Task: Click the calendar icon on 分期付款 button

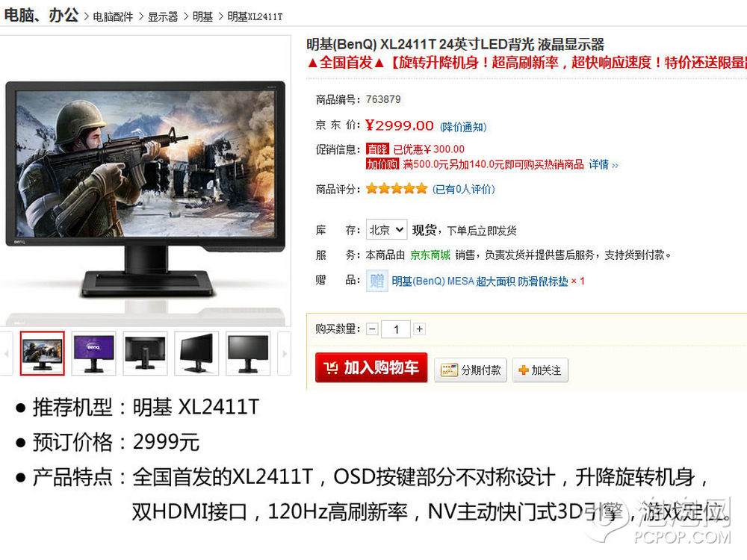Action: [449, 370]
